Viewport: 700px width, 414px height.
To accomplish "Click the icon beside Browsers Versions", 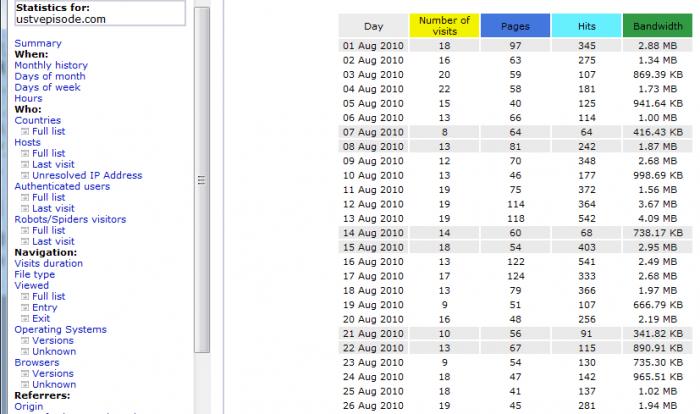I will click(x=25, y=373).
